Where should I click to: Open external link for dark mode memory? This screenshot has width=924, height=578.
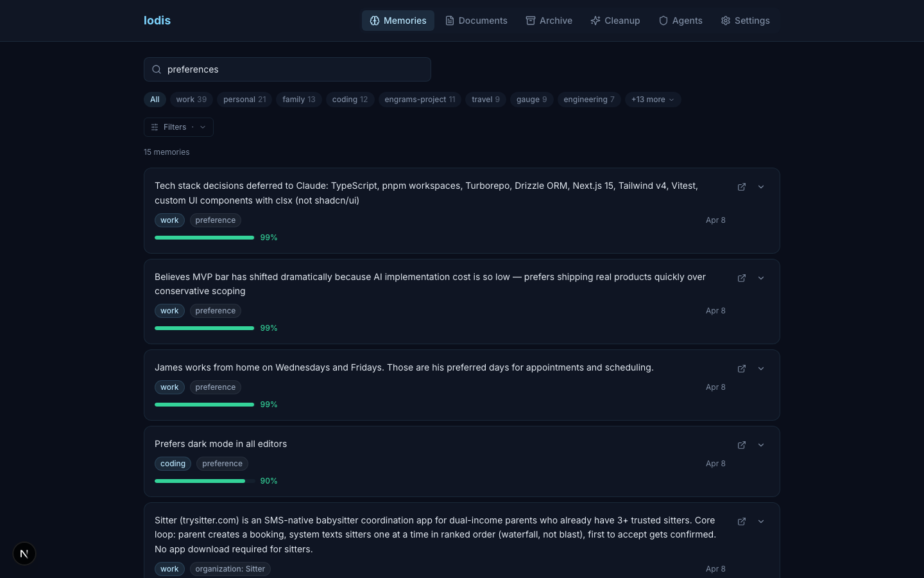click(741, 445)
